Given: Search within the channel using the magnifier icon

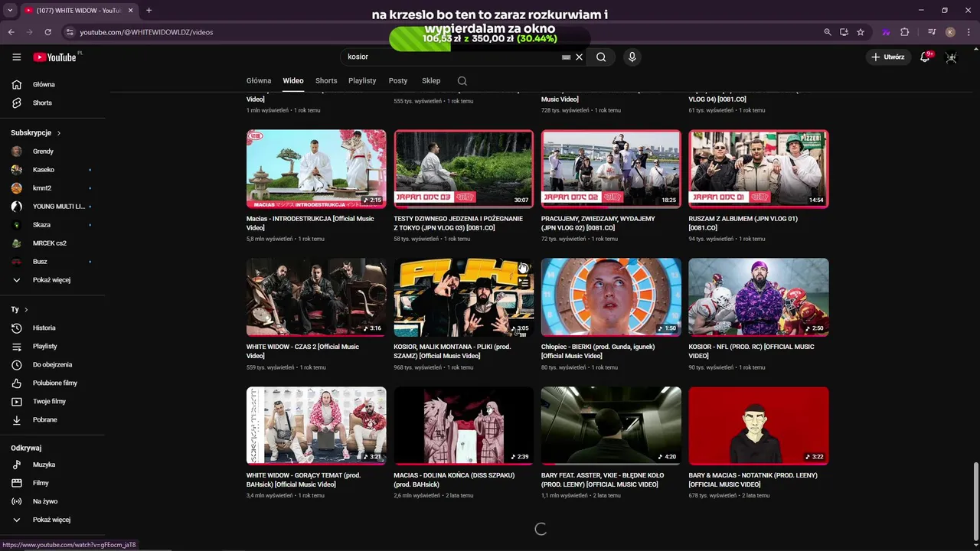Looking at the screenshot, I should pos(462,80).
